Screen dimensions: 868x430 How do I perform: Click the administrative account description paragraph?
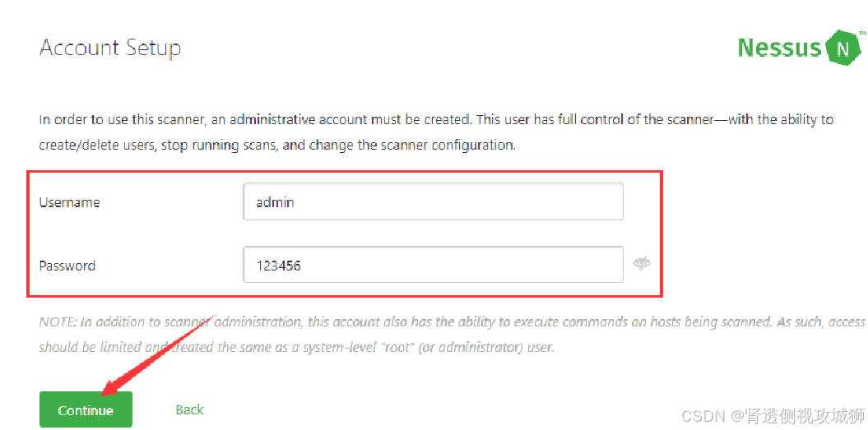(x=436, y=132)
